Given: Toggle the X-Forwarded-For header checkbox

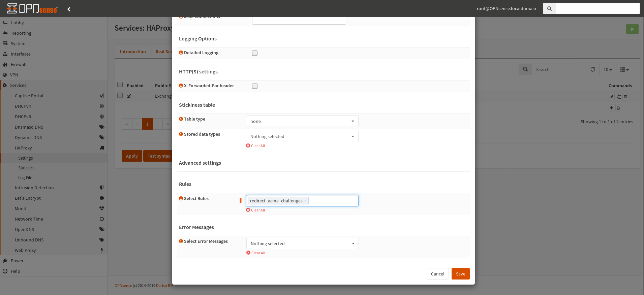Looking at the screenshot, I should point(255,86).
